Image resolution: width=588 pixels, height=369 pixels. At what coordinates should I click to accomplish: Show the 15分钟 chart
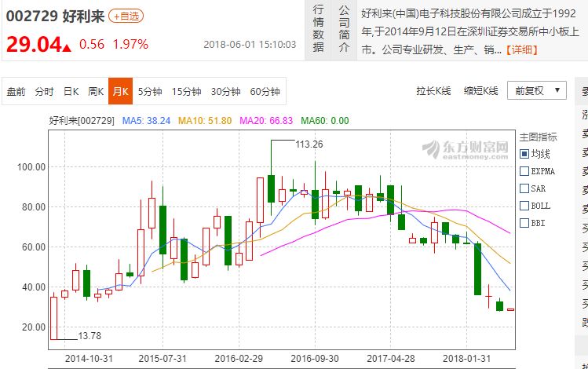coord(187,91)
